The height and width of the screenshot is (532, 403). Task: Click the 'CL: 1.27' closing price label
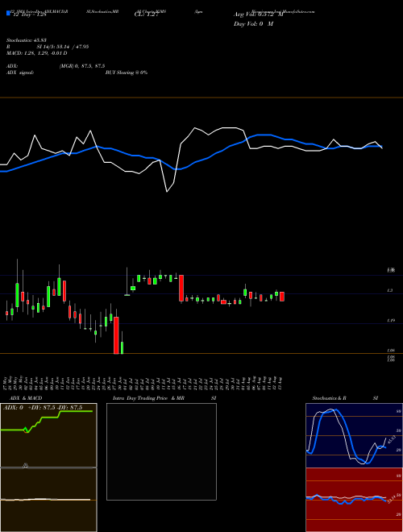pyautogui.click(x=147, y=15)
